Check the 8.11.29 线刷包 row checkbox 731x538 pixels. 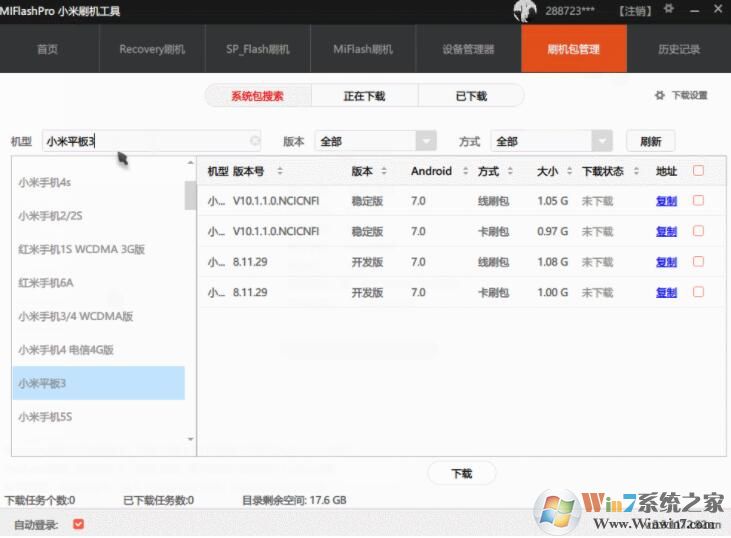(x=698, y=262)
